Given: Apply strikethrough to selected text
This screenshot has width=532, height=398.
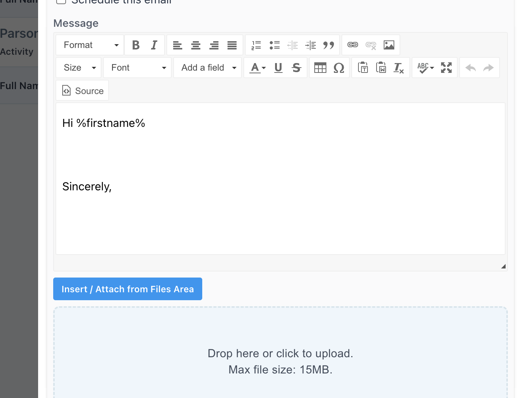Looking at the screenshot, I should (x=297, y=68).
